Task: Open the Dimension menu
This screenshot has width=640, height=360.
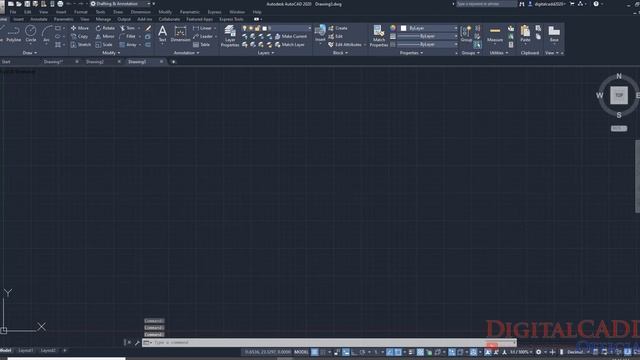Action: [140, 12]
